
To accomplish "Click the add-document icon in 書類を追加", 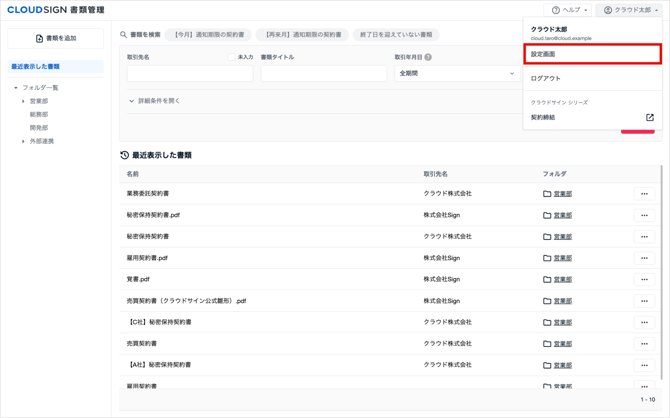I will tap(39, 38).
